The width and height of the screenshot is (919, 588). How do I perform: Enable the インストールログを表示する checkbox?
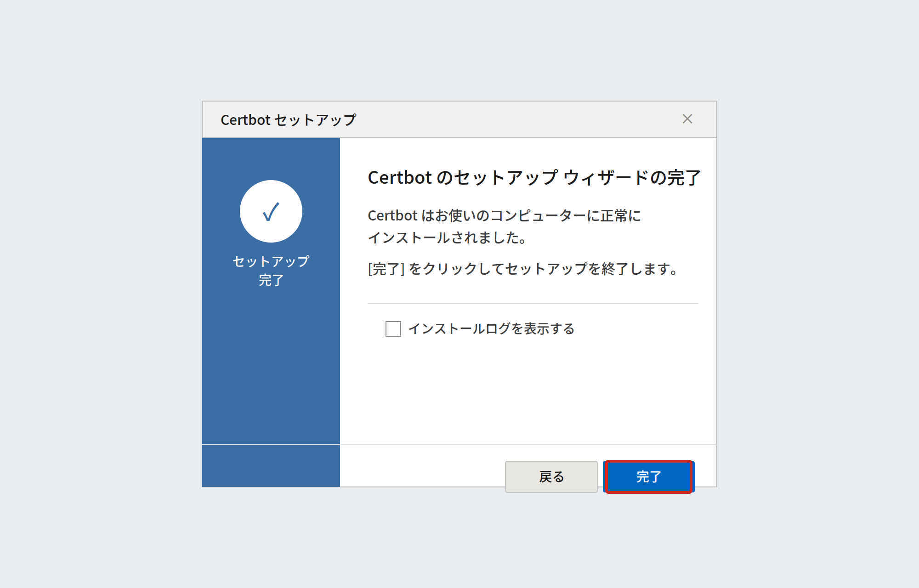[x=393, y=329]
